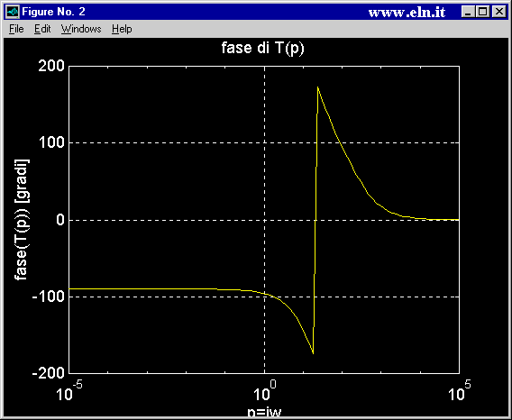Click the flat yellow line at -90 degrees

tap(143, 288)
